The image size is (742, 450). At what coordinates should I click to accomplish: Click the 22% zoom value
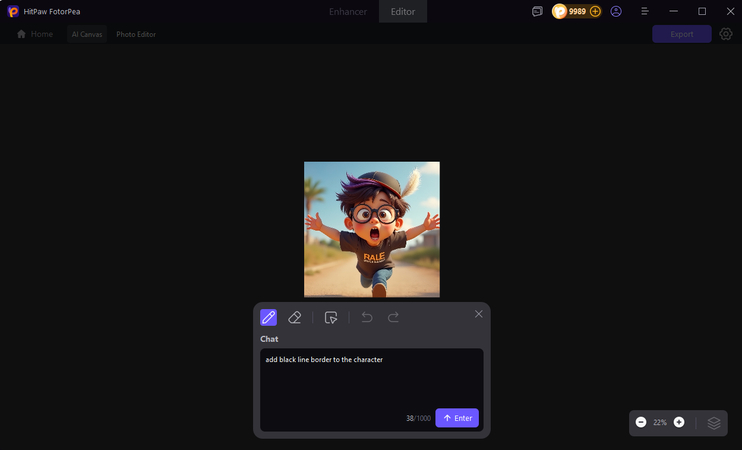coord(660,423)
